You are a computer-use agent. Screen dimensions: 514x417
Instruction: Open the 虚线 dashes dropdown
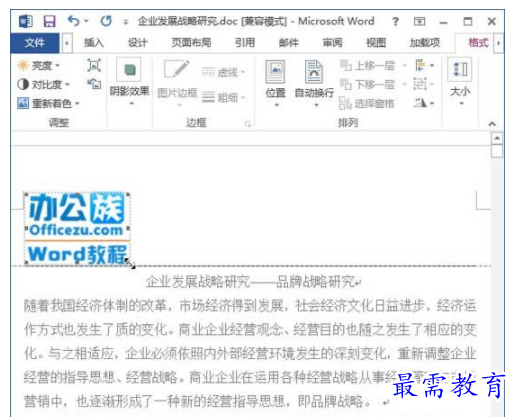pyautogui.click(x=223, y=72)
